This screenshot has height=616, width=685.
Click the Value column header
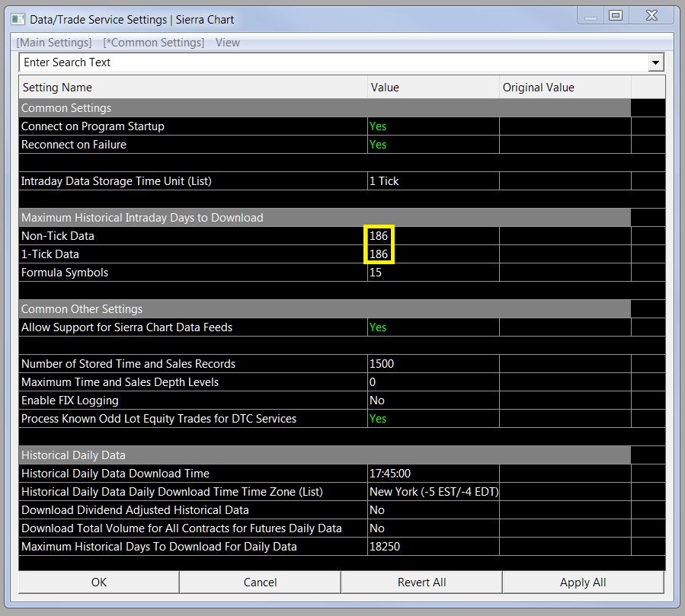(433, 88)
